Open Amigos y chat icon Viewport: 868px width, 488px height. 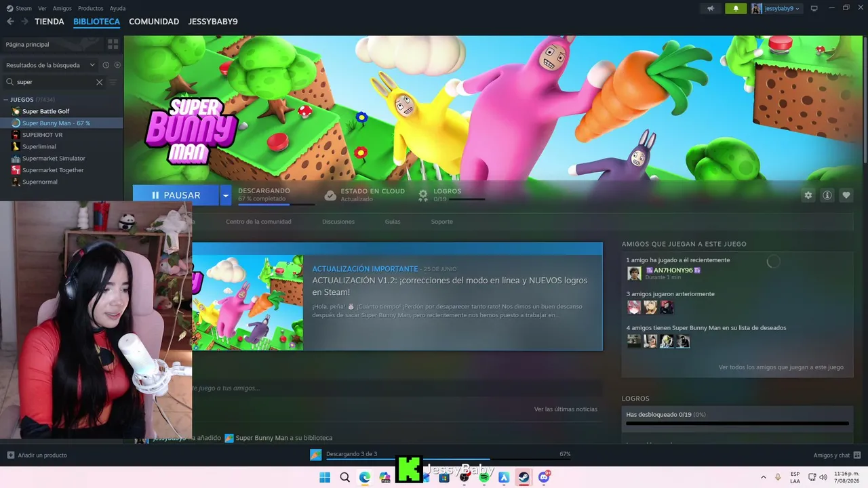[857, 455]
